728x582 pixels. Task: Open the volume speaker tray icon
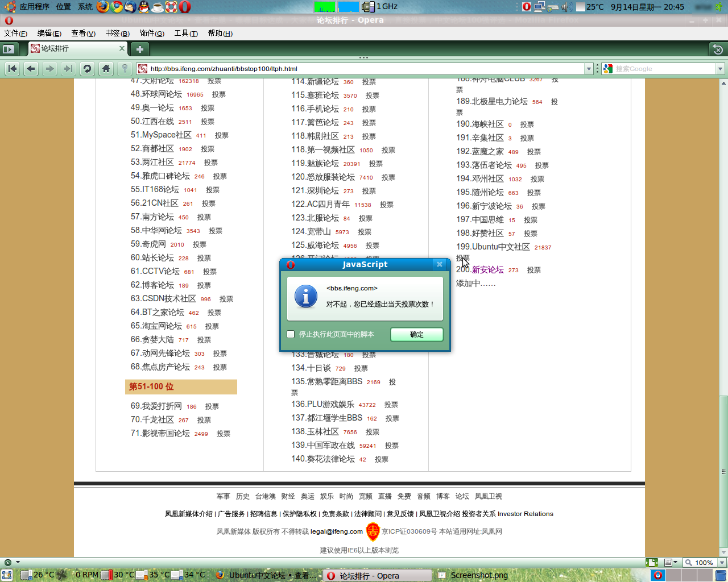pos(567,7)
